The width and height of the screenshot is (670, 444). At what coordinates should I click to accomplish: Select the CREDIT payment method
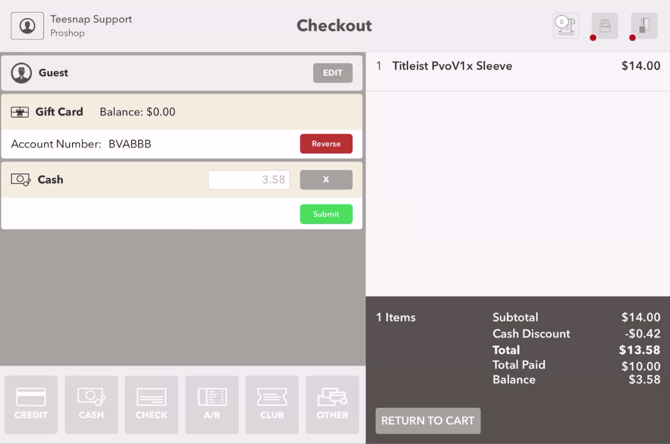point(31,404)
